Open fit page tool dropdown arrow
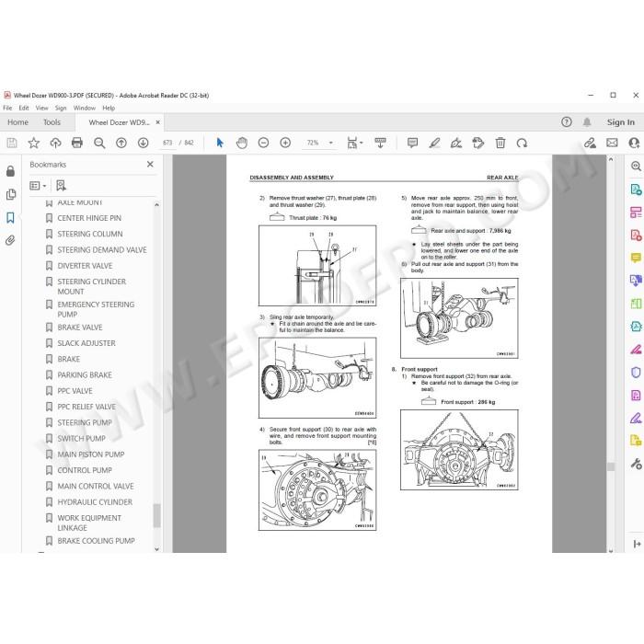Screen dimensions: 644x644 tap(362, 143)
